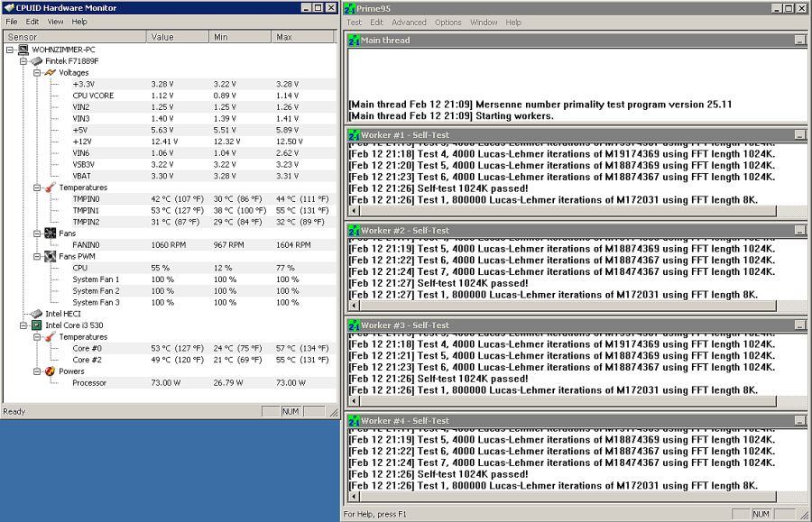Click the CPUID Hardware Monitor title icon
Screen dimensions: 812x522
tap(9, 8)
